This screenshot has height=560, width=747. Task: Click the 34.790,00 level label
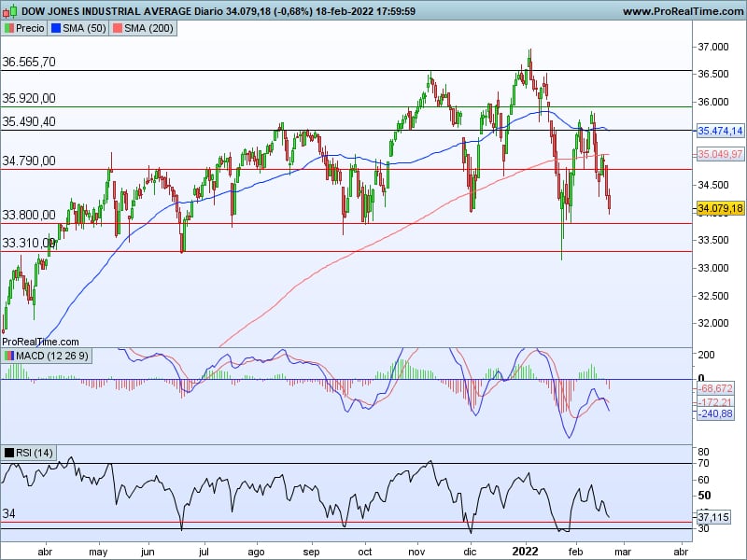click(29, 161)
